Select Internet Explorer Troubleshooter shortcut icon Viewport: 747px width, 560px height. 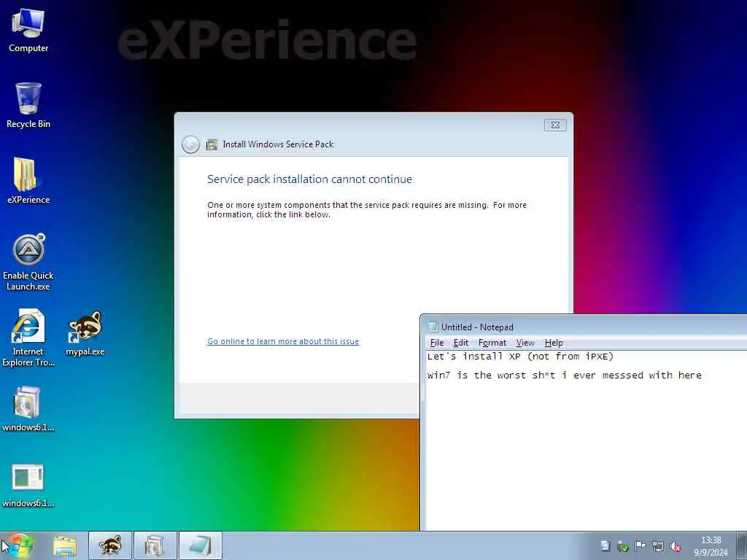[x=28, y=338]
